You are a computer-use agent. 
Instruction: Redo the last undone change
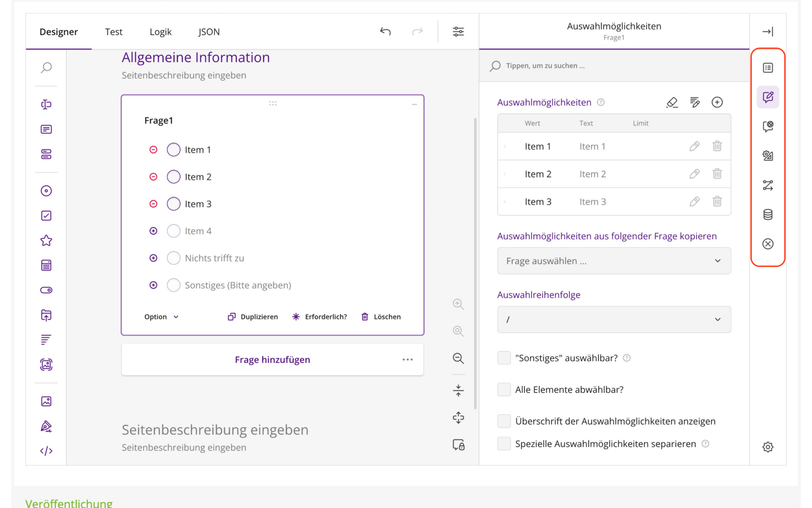tap(417, 32)
